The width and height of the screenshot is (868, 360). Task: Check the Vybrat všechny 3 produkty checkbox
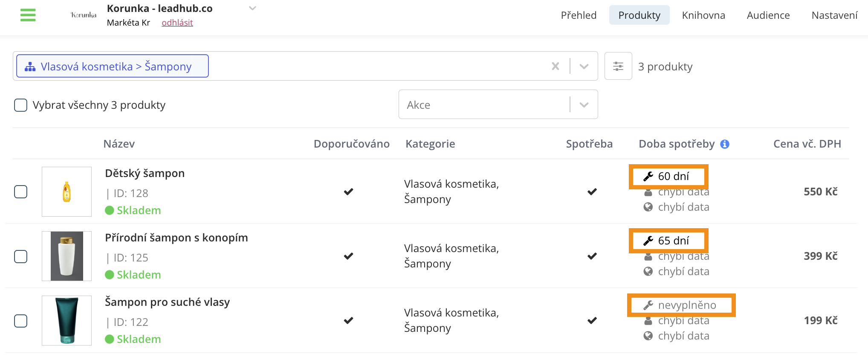[x=21, y=105]
